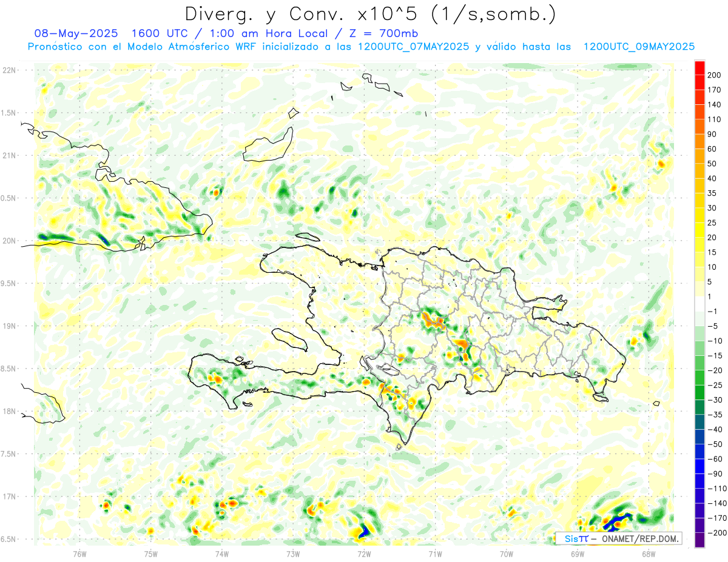Click the 17N latitude label

8,497
